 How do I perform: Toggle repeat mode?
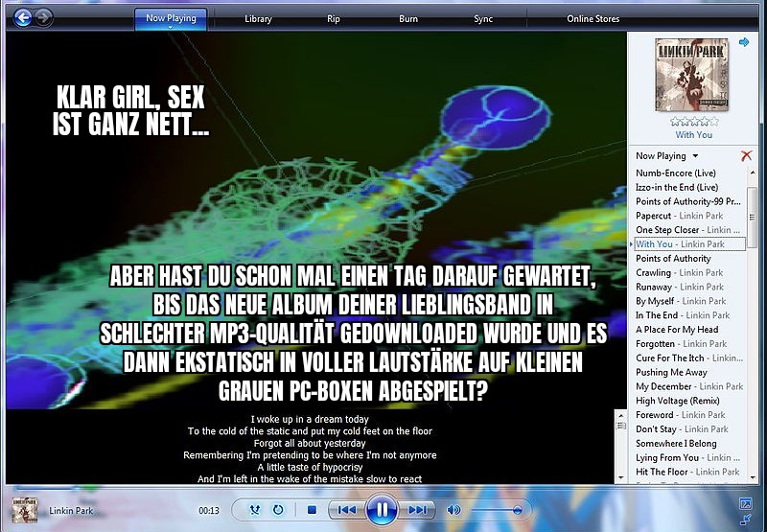[278, 510]
